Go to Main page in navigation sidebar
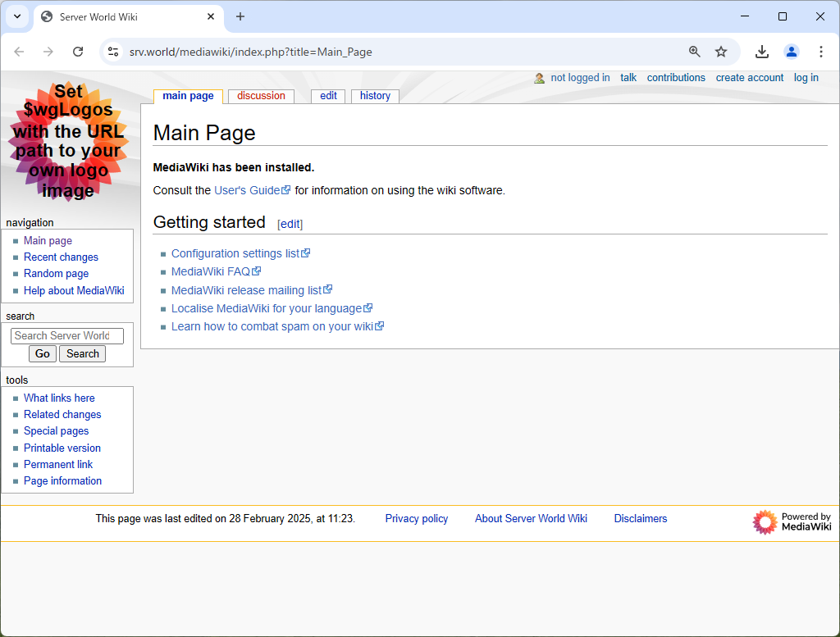Viewport: 840px width, 637px height. pyautogui.click(x=48, y=241)
